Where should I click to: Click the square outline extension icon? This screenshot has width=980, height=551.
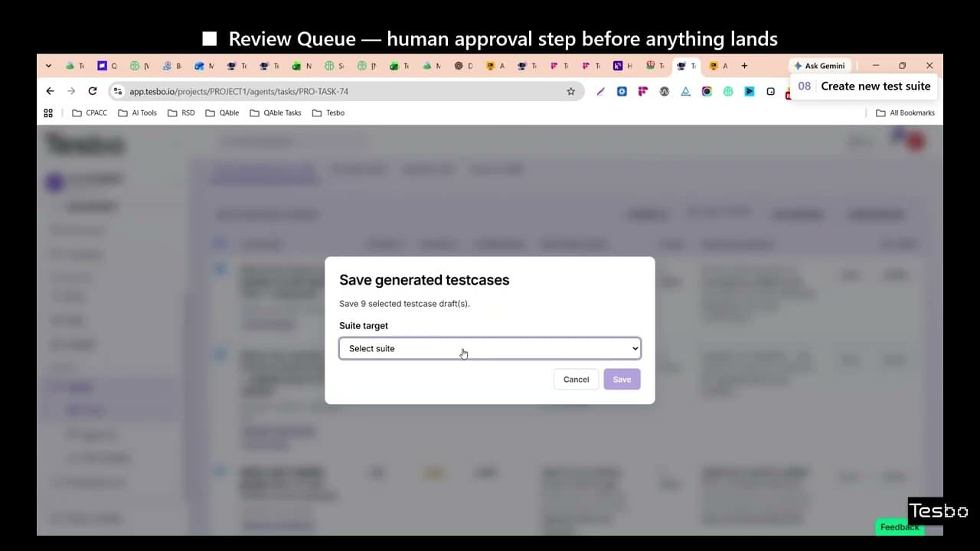[770, 91]
